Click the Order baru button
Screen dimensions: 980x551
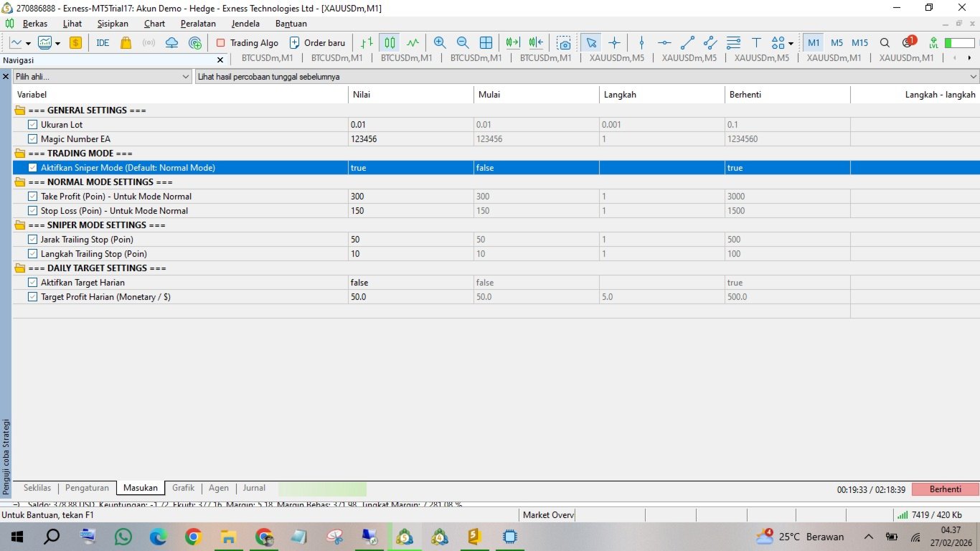[317, 43]
